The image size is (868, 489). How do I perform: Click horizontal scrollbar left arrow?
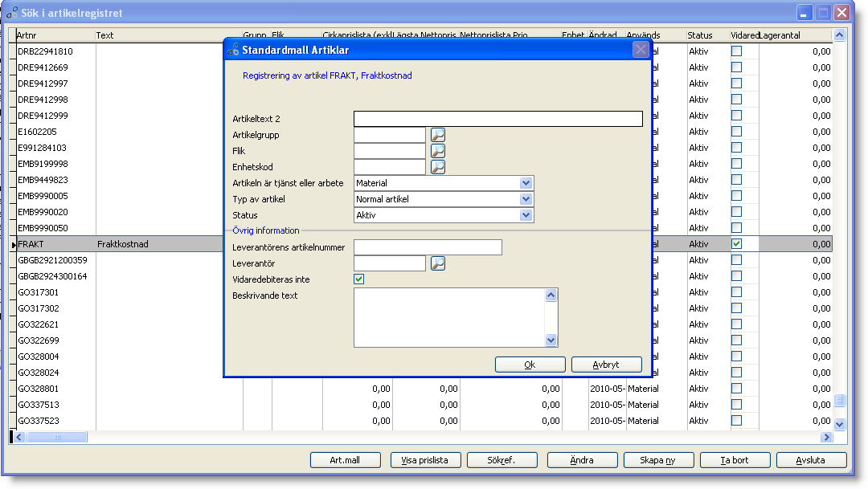18,437
